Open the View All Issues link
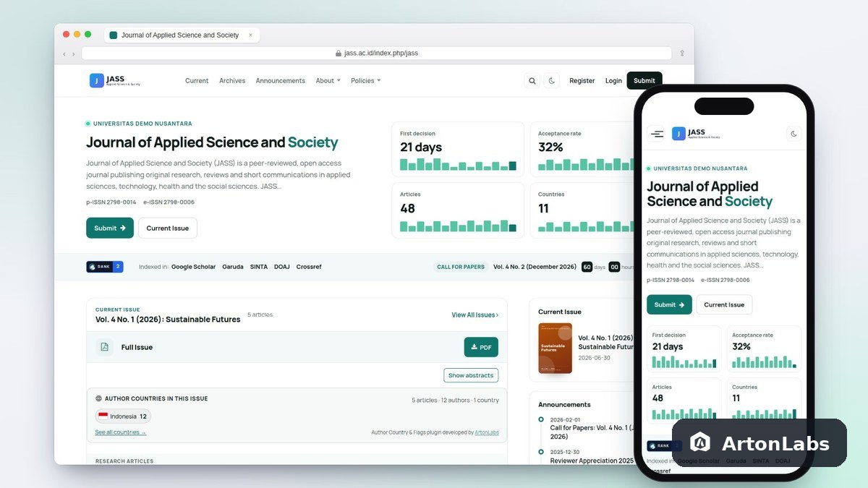Viewport: 868px width, 488px height. pos(475,315)
